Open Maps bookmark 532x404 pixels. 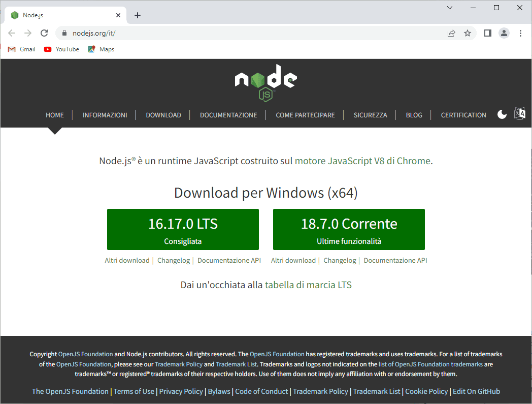[x=101, y=49]
